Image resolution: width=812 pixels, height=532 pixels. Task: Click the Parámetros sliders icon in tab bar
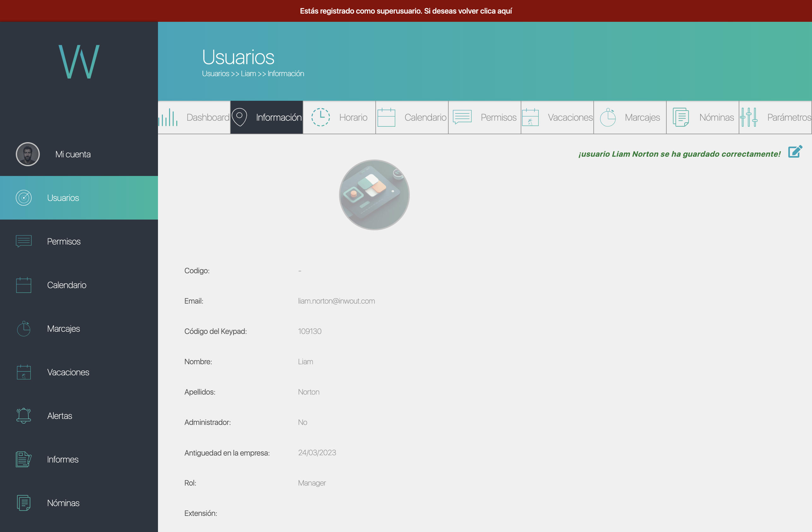(x=749, y=117)
